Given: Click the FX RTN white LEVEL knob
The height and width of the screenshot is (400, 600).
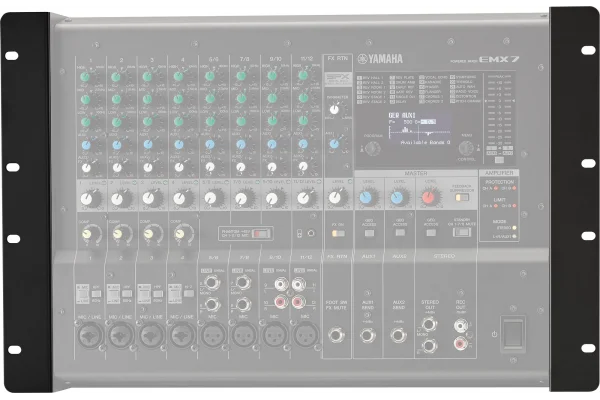Looking at the screenshot, I should 335,198.
